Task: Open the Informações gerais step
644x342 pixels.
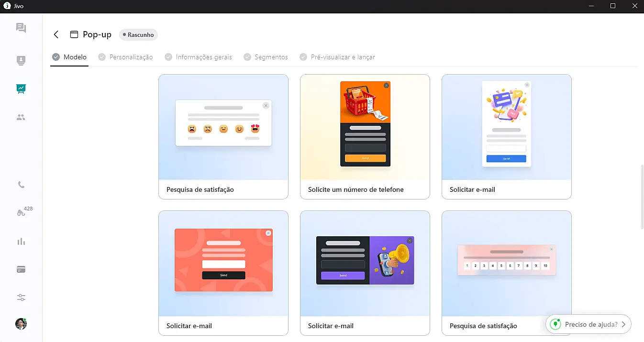Action: pyautogui.click(x=203, y=57)
